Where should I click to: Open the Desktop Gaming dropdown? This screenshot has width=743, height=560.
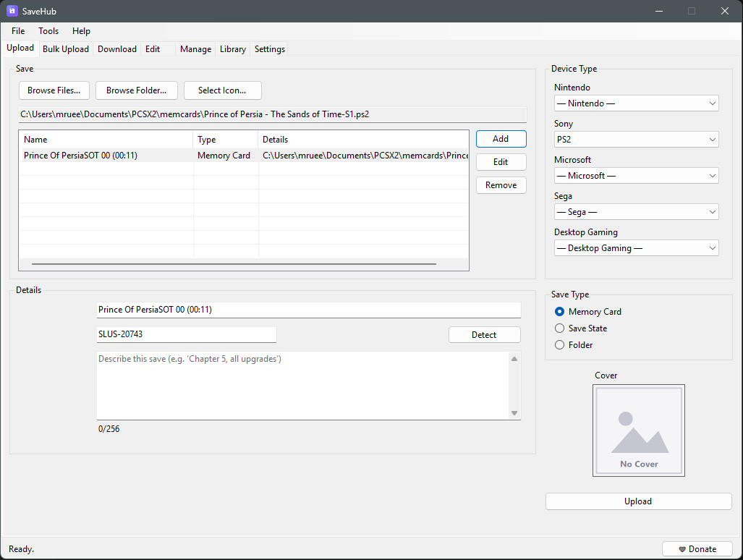tap(636, 248)
